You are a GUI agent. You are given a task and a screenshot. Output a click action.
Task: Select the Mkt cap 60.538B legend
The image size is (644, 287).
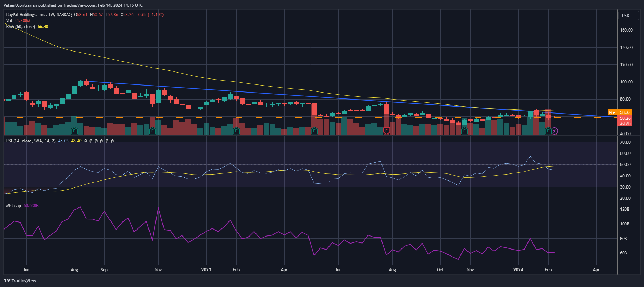[22, 206]
